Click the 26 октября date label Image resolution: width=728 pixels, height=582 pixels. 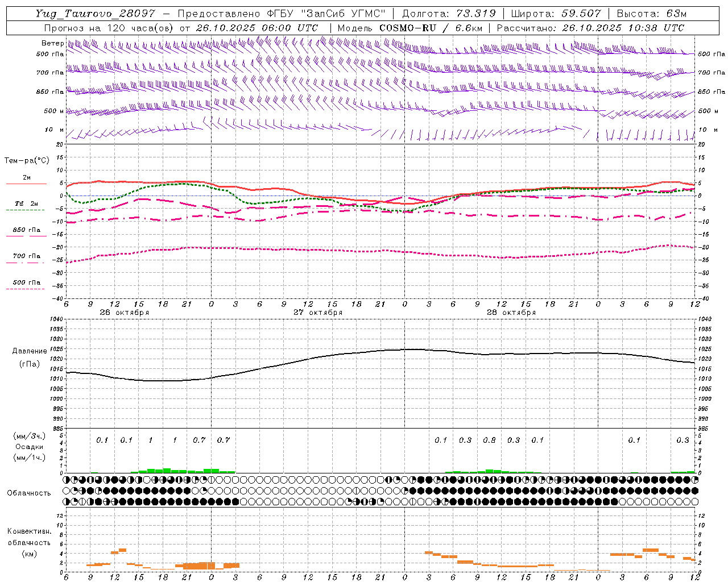tap(125, 313)
